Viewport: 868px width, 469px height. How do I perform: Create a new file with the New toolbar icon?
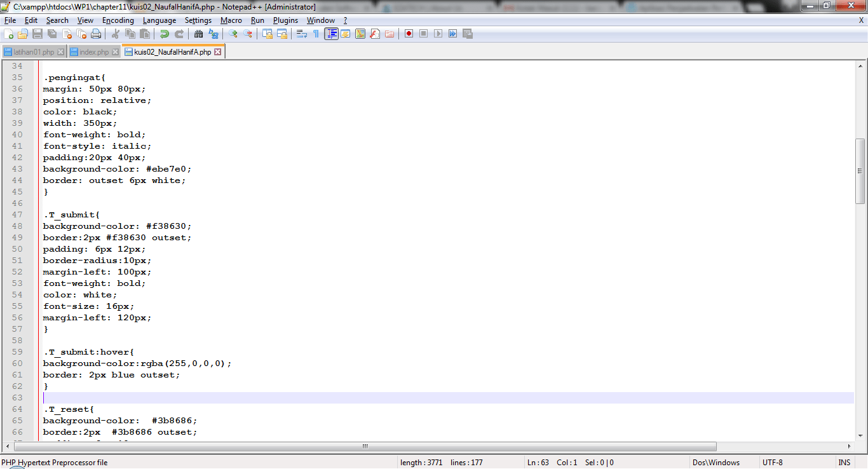pyautogui.click(x=9, y=34)
